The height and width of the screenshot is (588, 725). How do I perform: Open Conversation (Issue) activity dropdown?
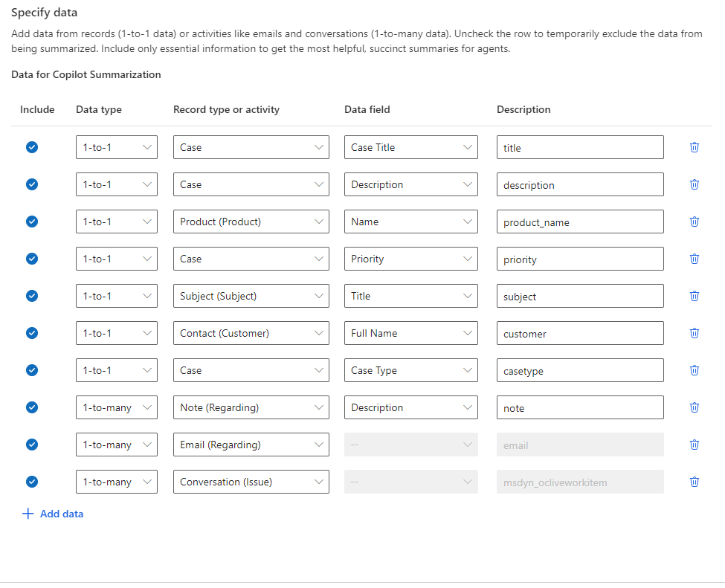click(x=251, y=482)
